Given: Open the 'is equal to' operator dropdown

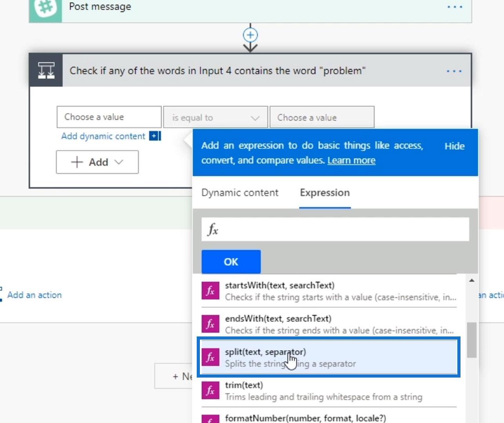Looking at the screenshot, I should (x=216, y=117).
